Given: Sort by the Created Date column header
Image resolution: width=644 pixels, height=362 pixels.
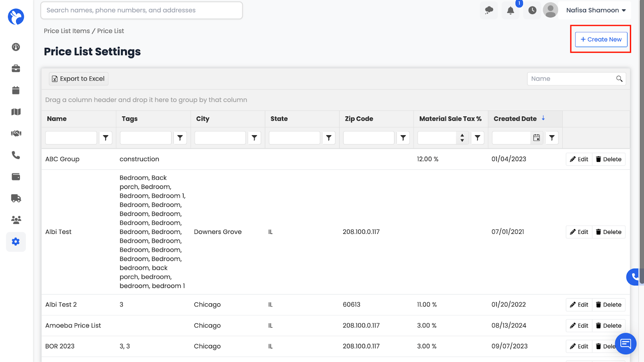Looking at the screenshot, I should pyautogui.click(x=515, y=119).
